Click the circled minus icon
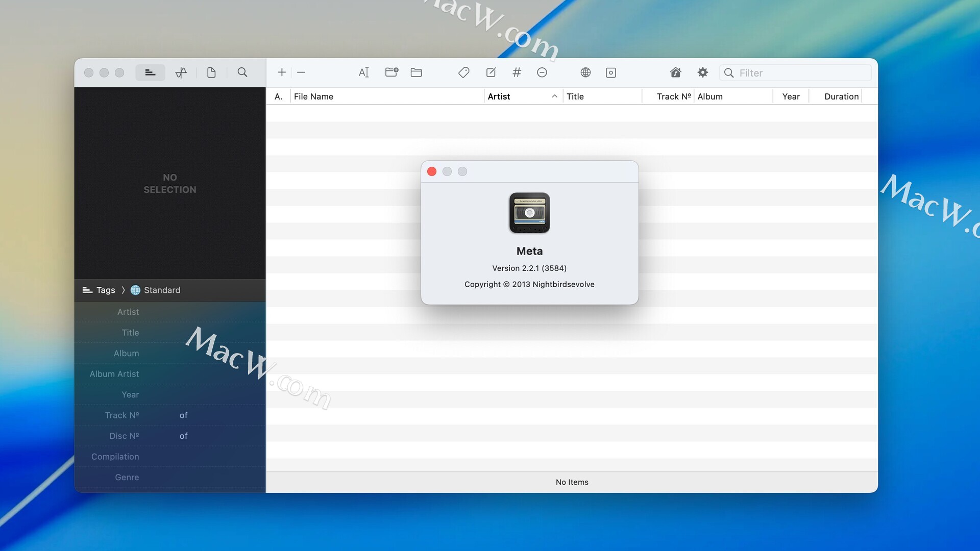This screenshot has height=551, width=980. tap(542, 72)
